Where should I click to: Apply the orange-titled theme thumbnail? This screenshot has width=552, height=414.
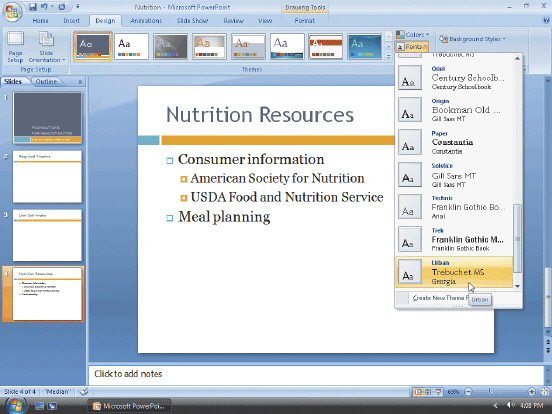(x=209, y=46)
